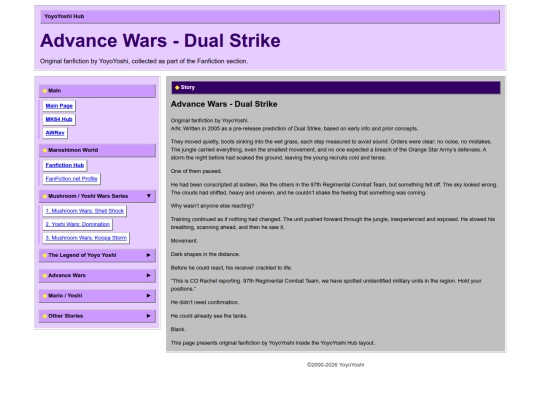Click the Maroshimon World header
This screenshot has height=405, width=540.
(97, 150)
